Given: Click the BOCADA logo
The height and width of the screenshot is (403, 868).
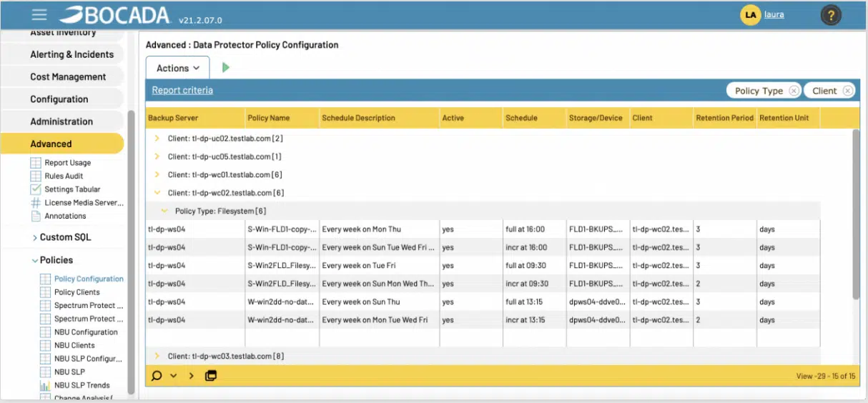Looking at the screenshot, I should pyautogui.click(x=114, y=15).
